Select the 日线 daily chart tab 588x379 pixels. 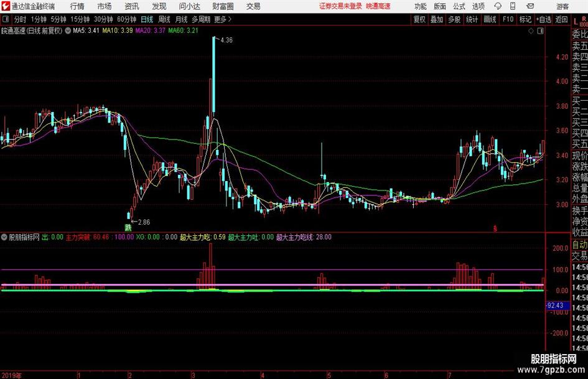(x=147, y=19)
